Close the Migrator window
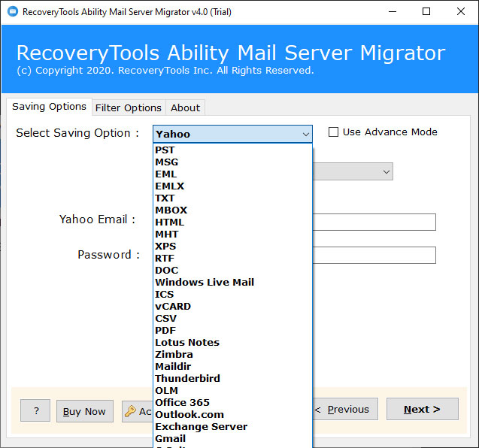The width and height of the screenshot is (479, 448). tap(461, 11)
